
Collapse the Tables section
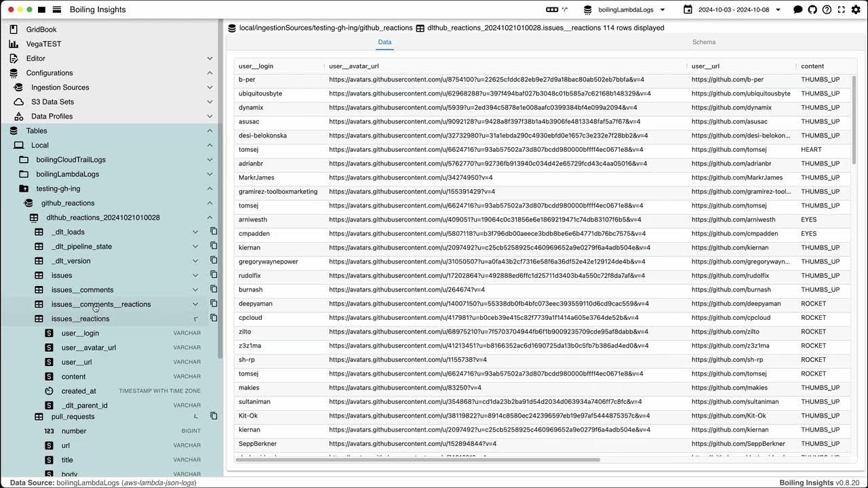(x=210, y=131)
